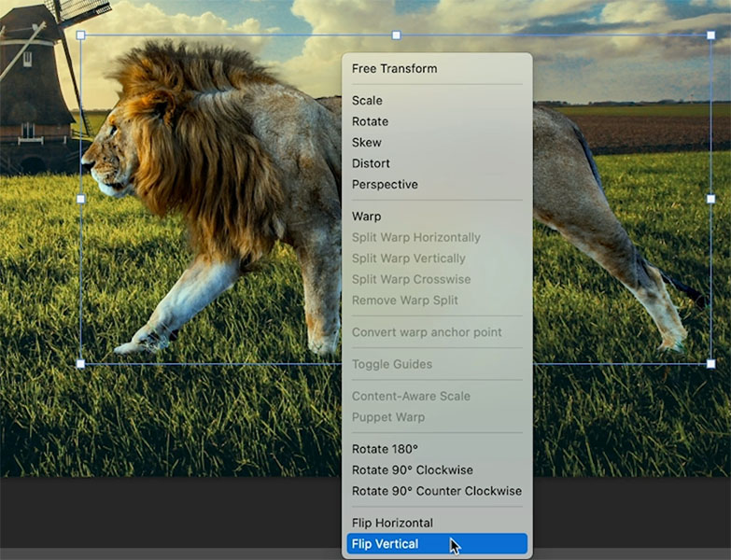Viewport: 731px width, 560px height.
Task: Choose Rotate 90° Counter Clockwise
Action: pos(437,491)
